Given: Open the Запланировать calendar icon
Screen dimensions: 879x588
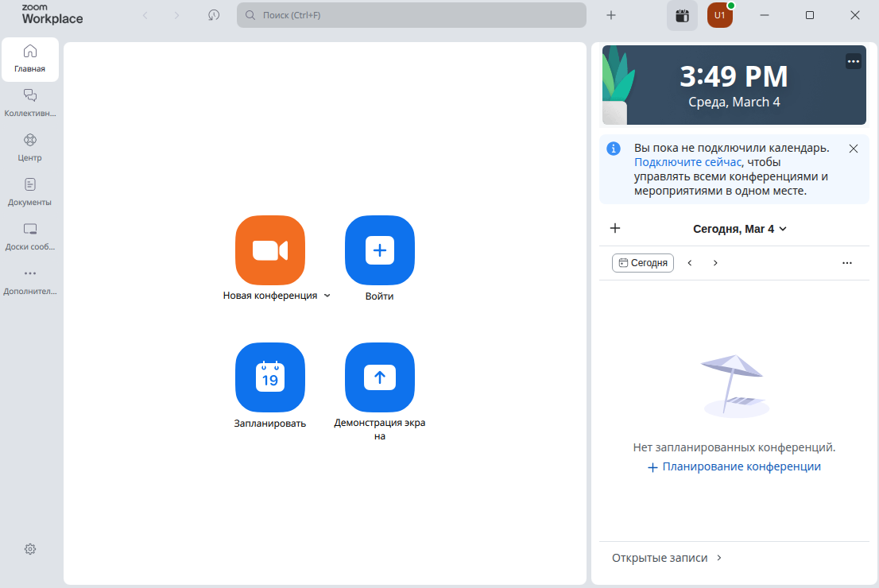Looking at the screenshot, I should tap(269, 377).
